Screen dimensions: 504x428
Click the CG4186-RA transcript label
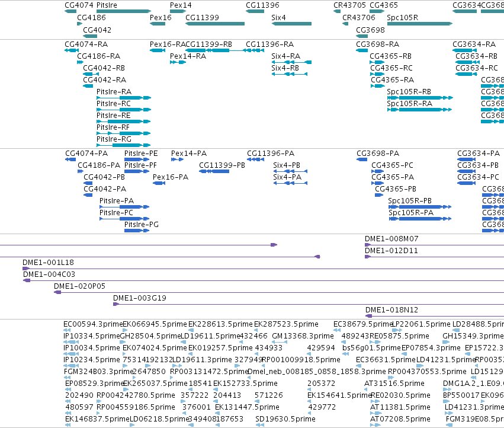pos(99,56)
